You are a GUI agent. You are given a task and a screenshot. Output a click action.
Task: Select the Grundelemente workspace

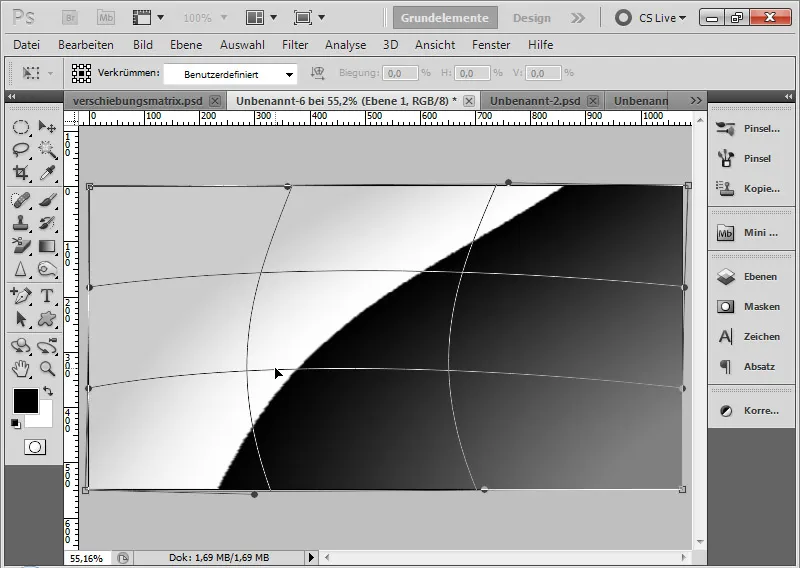click(x=445, y=18)
